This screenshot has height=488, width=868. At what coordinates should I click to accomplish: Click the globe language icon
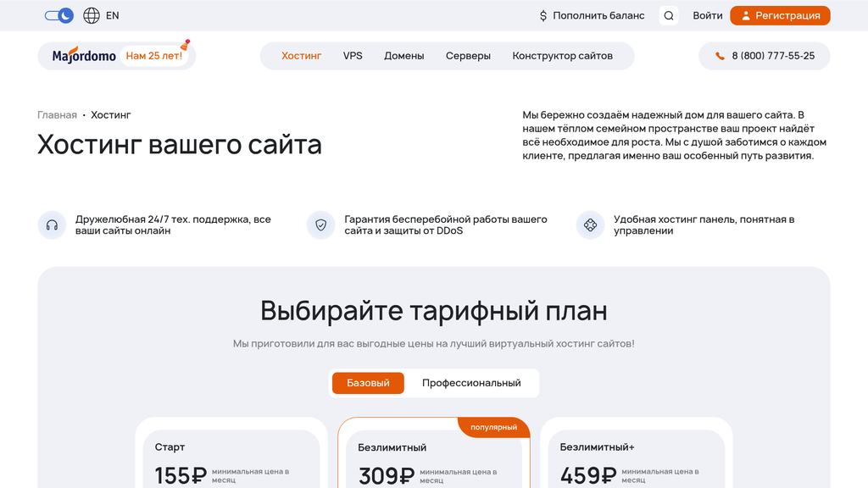click(x=90, y=15)
